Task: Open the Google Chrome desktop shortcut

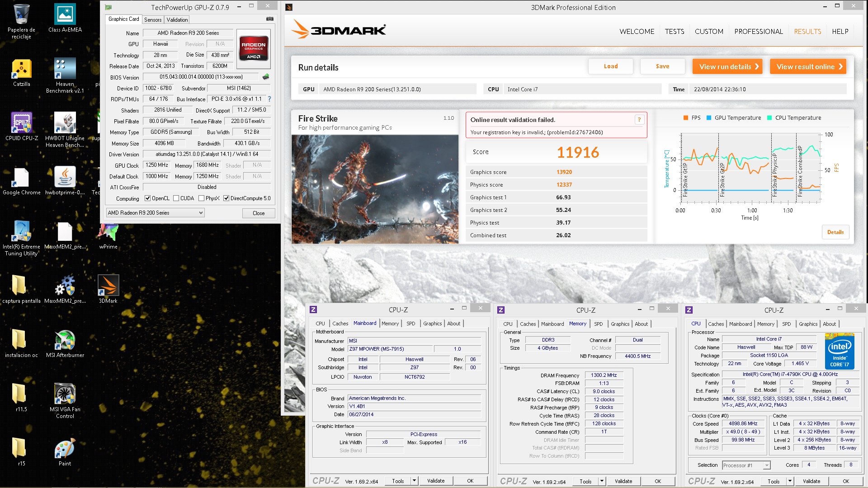Action: tap(21, 178)
